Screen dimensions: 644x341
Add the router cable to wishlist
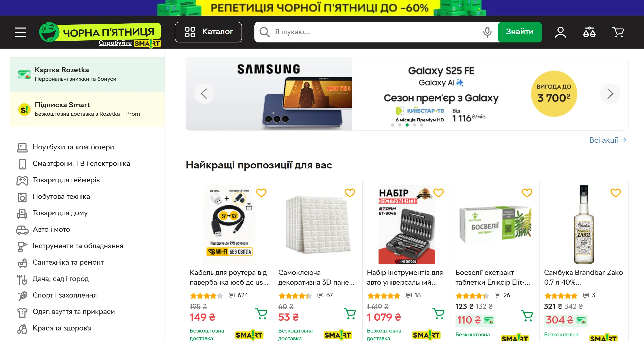pos(261,193)
